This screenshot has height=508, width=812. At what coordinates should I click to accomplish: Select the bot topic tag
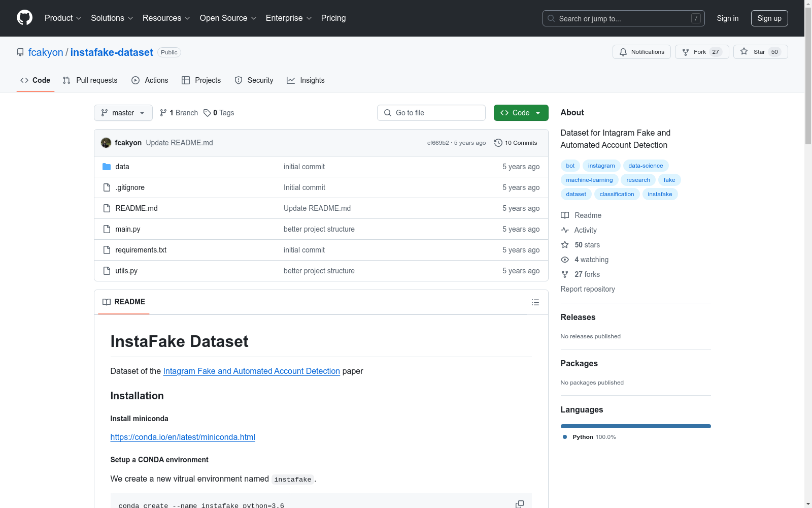570,166
